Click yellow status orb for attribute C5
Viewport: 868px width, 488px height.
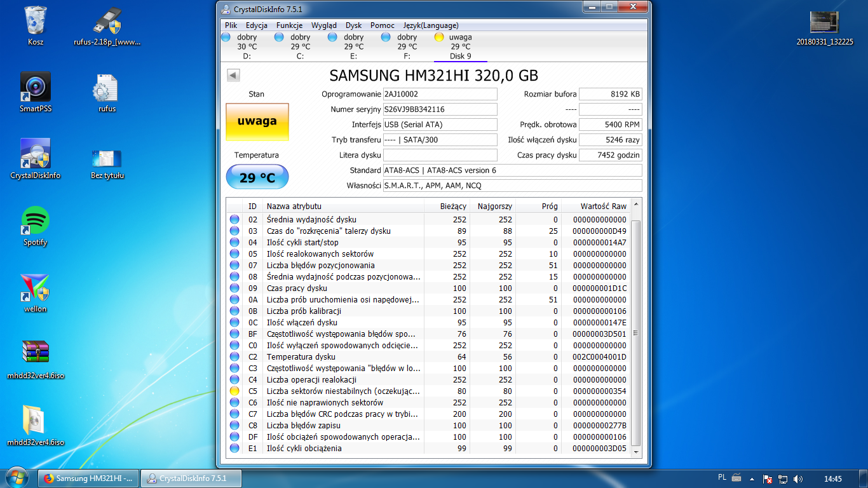(x=234, y=391)
